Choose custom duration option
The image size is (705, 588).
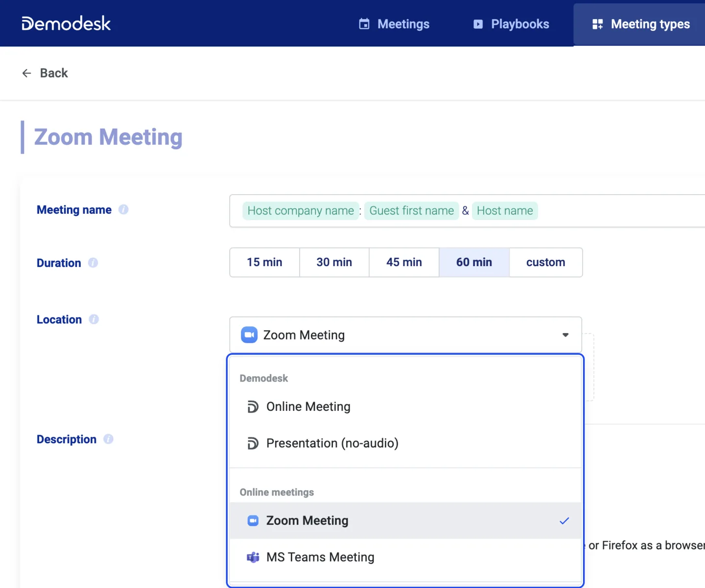546,262
